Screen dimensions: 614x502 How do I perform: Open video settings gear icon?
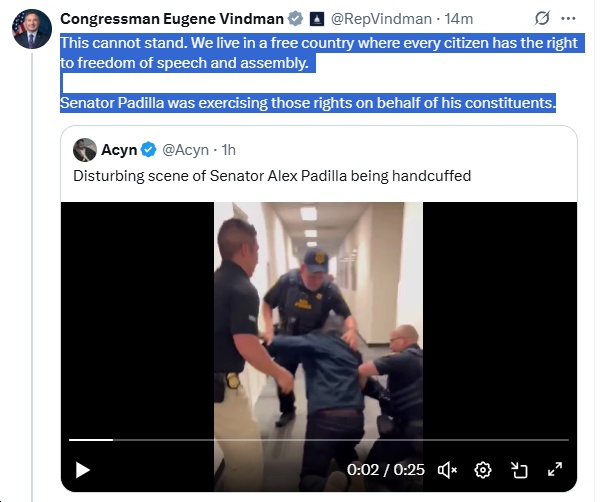click(x=482, y=470)
